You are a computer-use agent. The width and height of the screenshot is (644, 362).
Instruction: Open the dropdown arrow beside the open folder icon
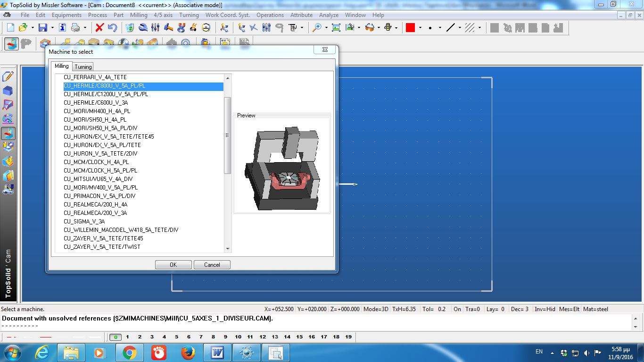tap(33, 28)
